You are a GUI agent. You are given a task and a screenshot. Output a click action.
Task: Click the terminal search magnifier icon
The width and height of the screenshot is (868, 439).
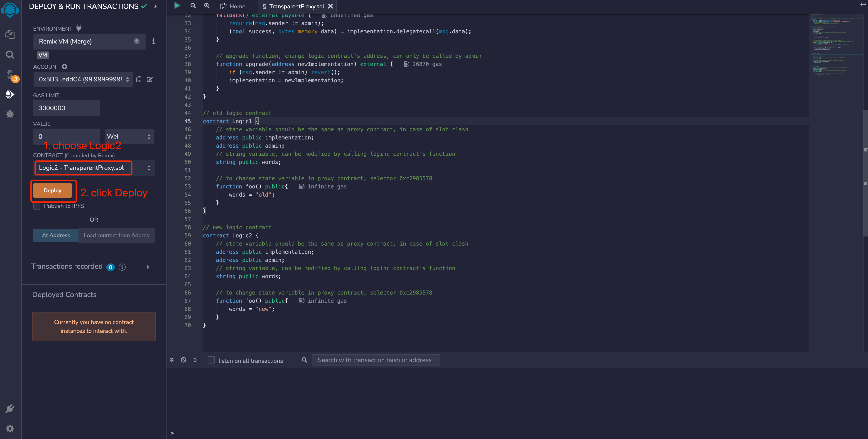pyautogui.click(x=304, y=360)
